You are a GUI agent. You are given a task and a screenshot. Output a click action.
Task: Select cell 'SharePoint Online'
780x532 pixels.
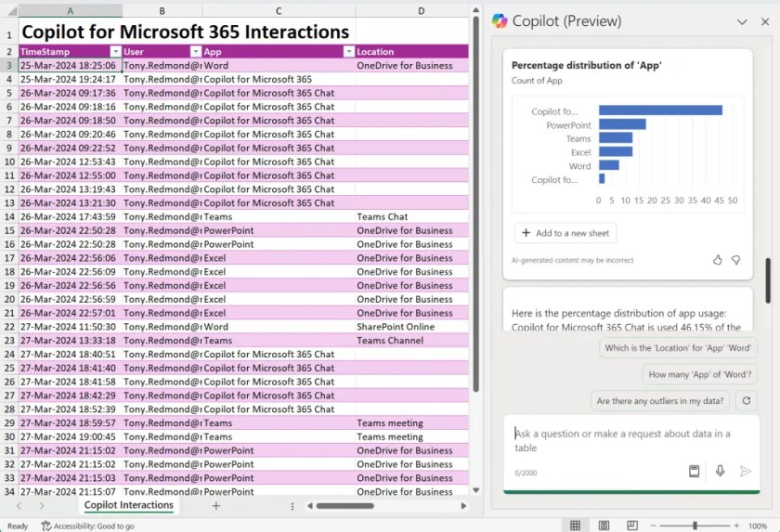(x=412, y=327)
